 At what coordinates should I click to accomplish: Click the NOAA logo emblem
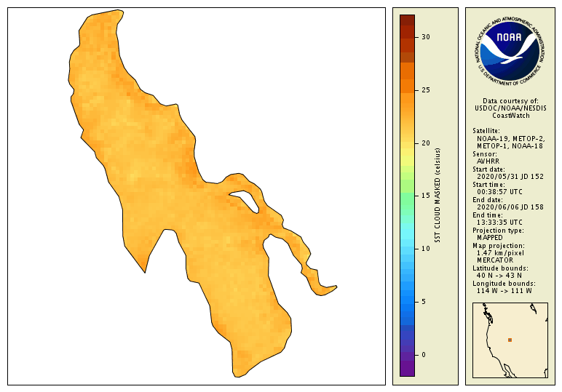510,50
